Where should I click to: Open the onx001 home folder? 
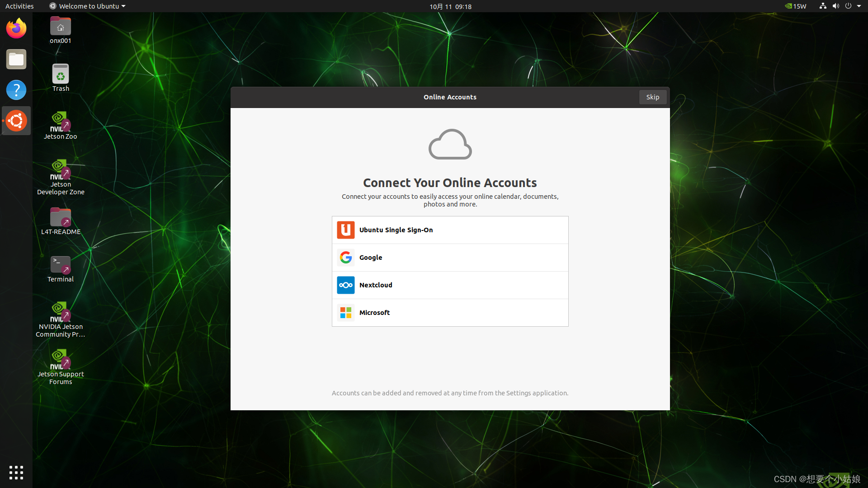[x=60, y=27]
